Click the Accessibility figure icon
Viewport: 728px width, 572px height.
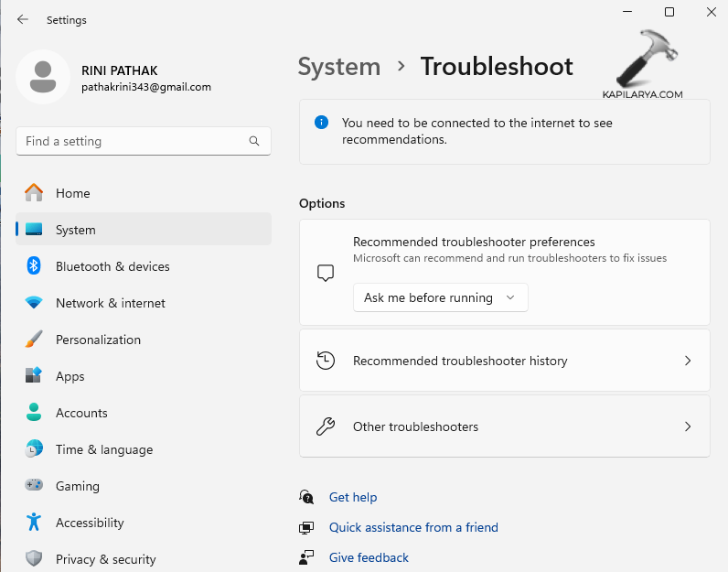tap(34, 523)
